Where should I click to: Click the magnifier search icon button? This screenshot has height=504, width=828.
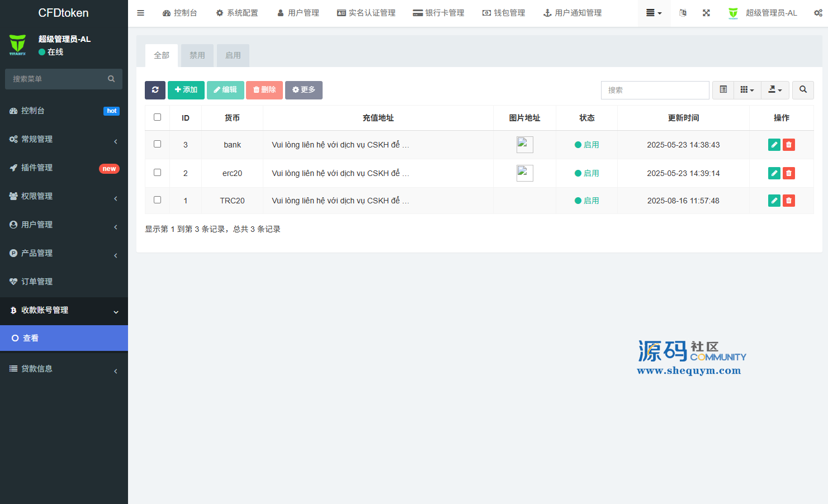point(803,90)
